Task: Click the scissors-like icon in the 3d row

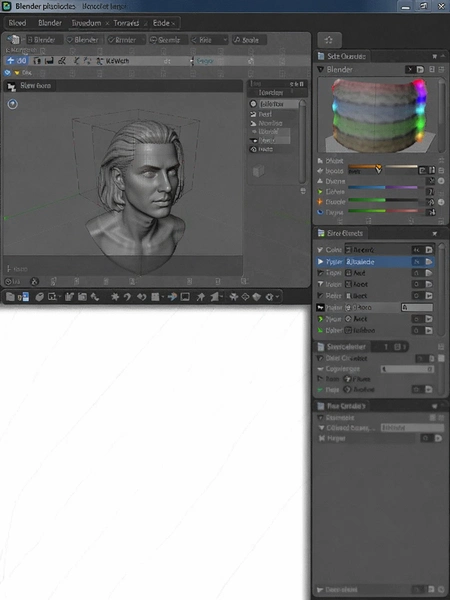Action: (61, 61)
